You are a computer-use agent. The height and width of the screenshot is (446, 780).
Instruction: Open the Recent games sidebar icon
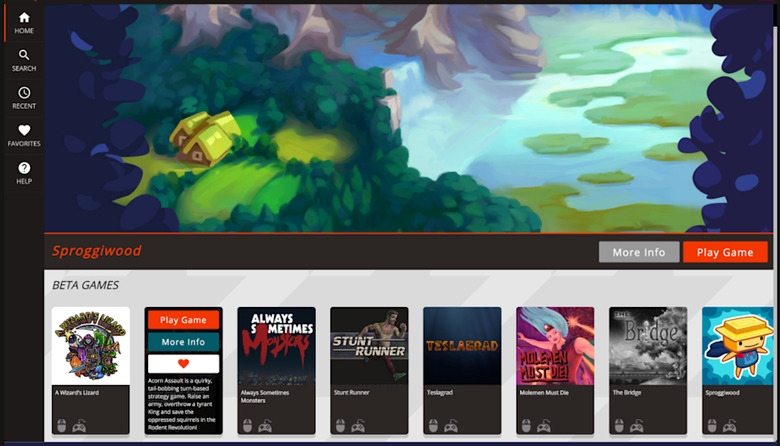(24, 97)
